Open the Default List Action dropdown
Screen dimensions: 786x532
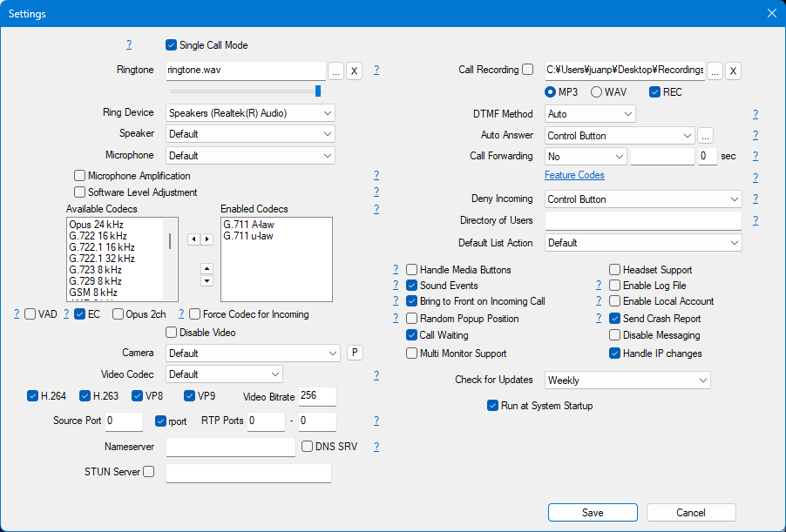(x=643, y=242)
